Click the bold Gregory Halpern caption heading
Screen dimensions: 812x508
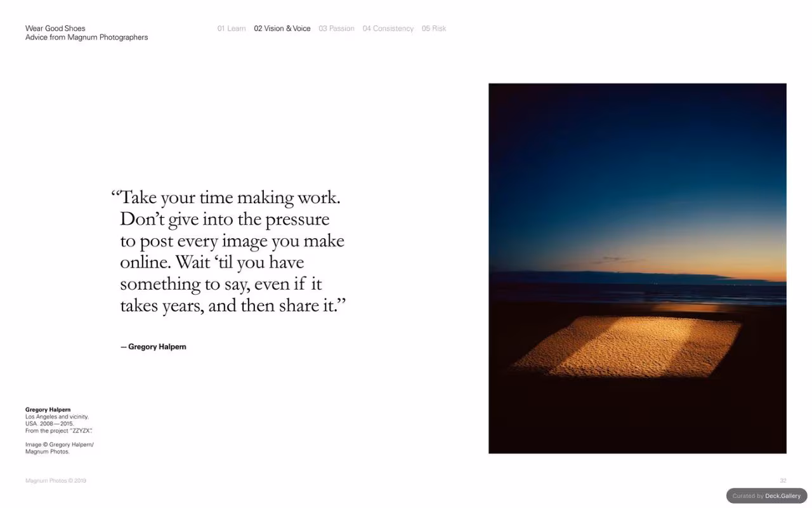48,410
